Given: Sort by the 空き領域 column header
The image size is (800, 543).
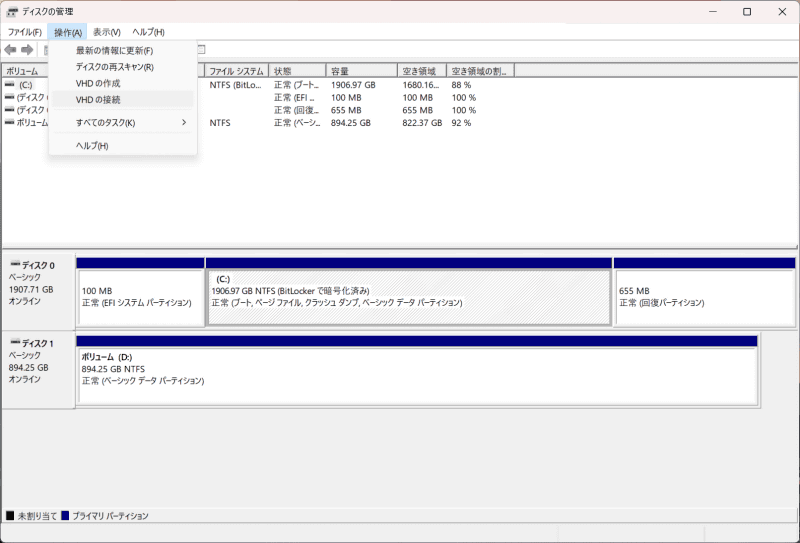Looking at the screenshot, I should 421,71.
